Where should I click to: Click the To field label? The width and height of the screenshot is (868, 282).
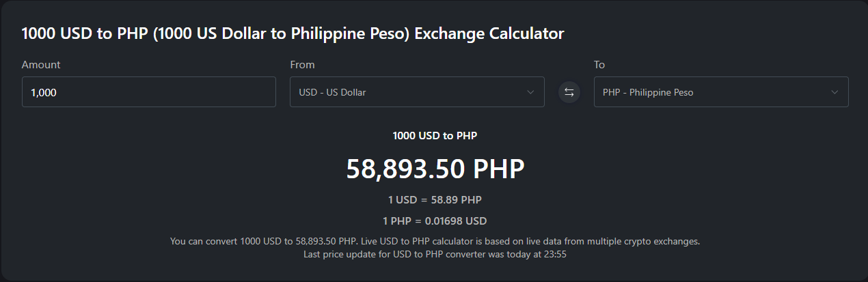599,65
